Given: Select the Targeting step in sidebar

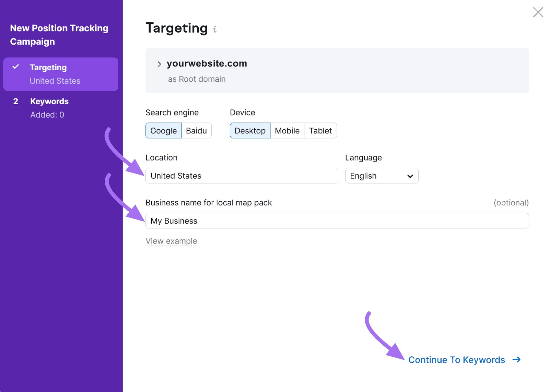Looking at the screenshot, I should (48, 67).
